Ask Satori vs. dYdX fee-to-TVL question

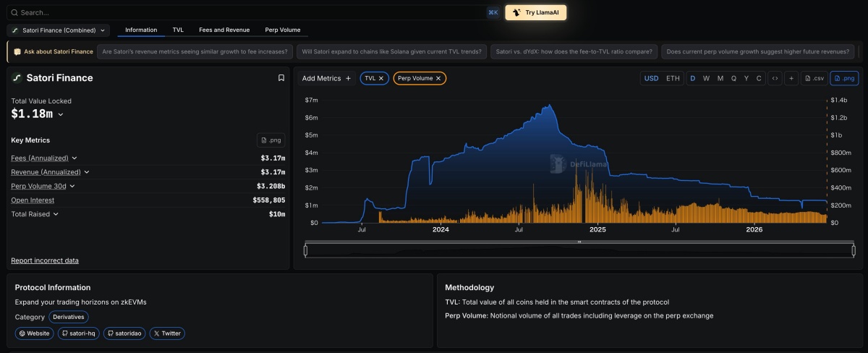click(574, 52)
